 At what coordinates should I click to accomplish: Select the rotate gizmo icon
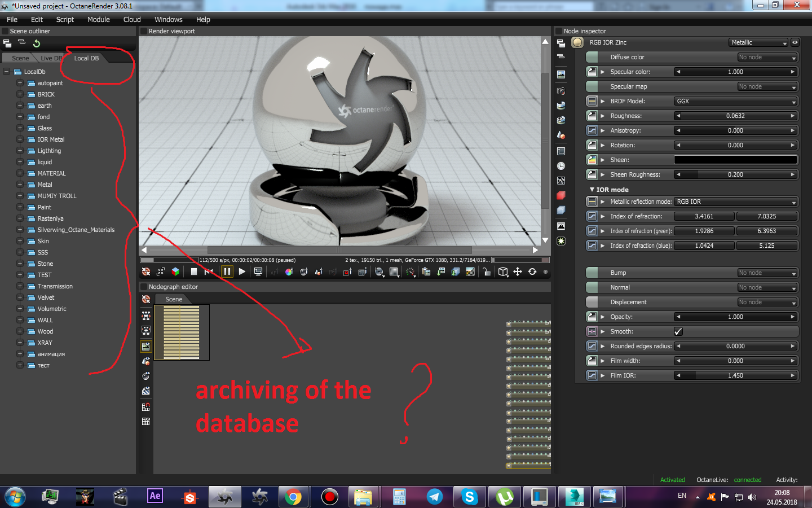coord(532,271)
